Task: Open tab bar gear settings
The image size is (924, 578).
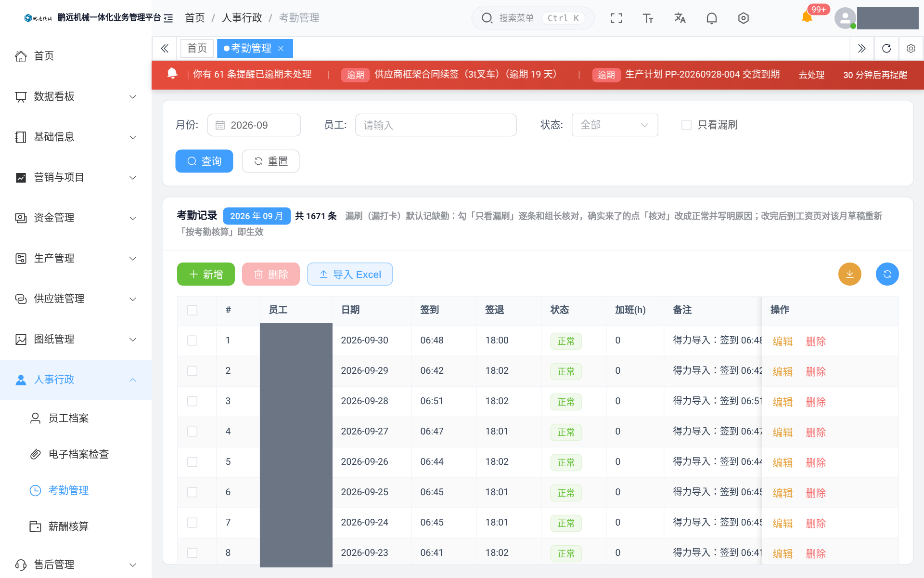Action: [x=911, y=48]
